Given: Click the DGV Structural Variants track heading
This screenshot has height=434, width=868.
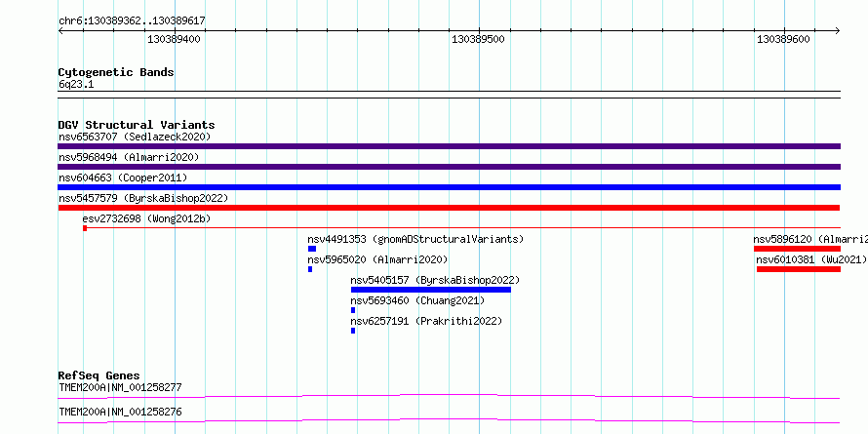Looking at the screenshot, I should click(x=137, y=125).
